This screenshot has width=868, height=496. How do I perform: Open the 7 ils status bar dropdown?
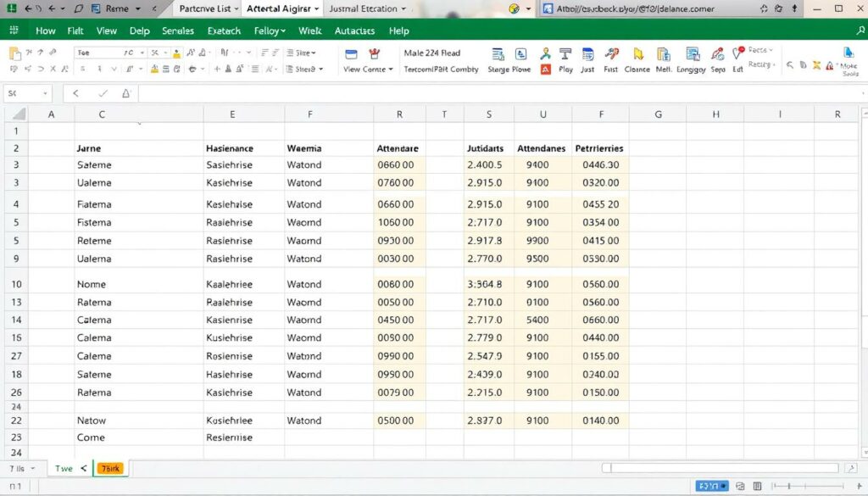point(33,468)
